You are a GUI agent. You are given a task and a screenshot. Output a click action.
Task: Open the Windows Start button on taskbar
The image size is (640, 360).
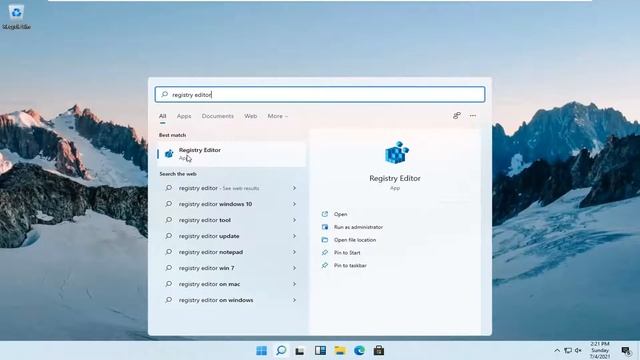coord(261,350)
